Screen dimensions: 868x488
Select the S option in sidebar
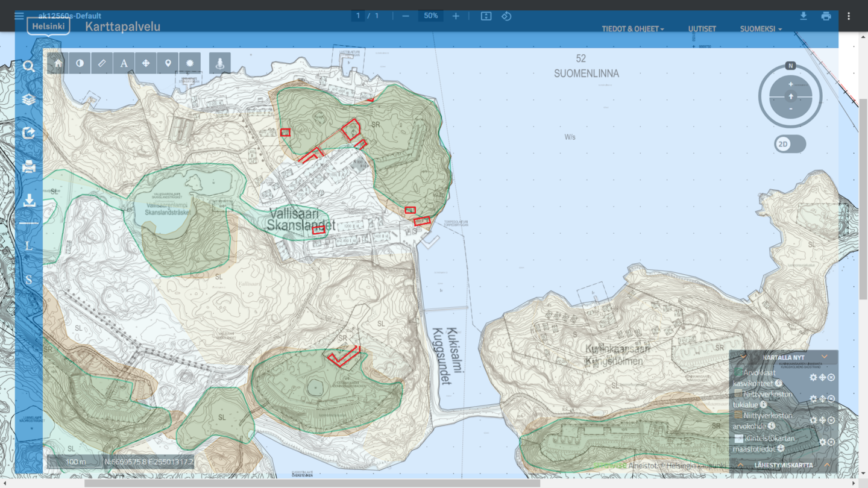tap(28, 280)
